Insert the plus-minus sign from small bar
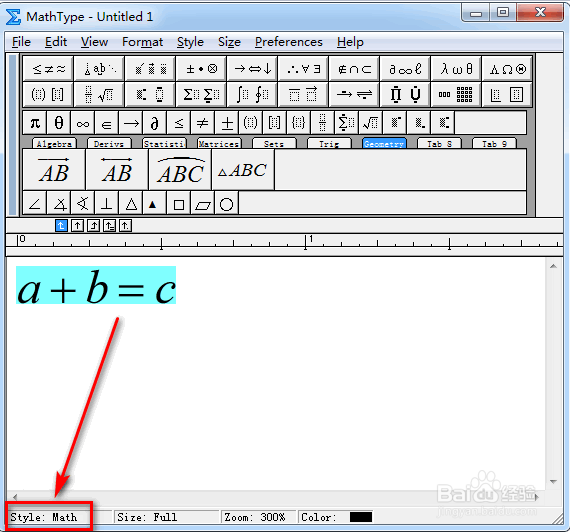The width and height of the screenshot is (570, 532). [226, 123]
